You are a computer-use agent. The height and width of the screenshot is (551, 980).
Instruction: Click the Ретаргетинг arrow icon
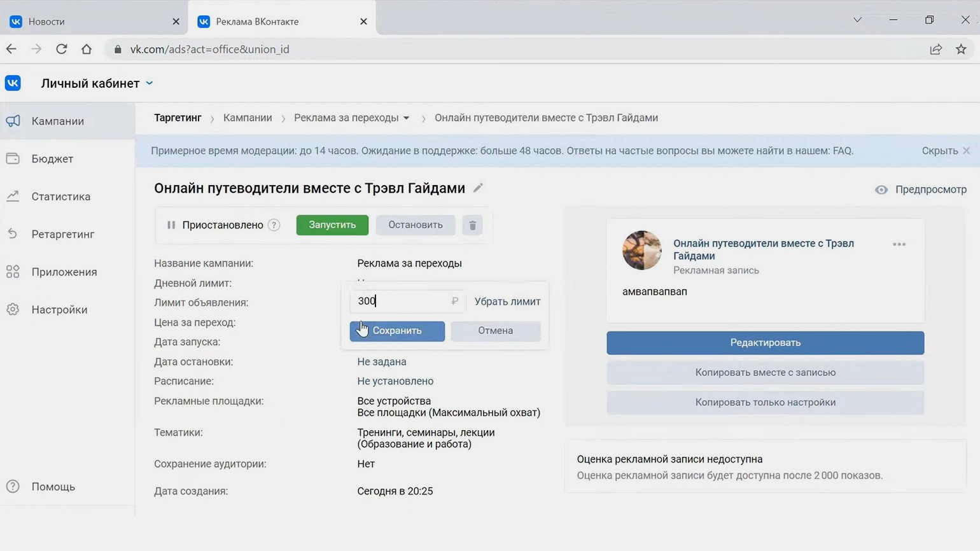tap(13, 234)
